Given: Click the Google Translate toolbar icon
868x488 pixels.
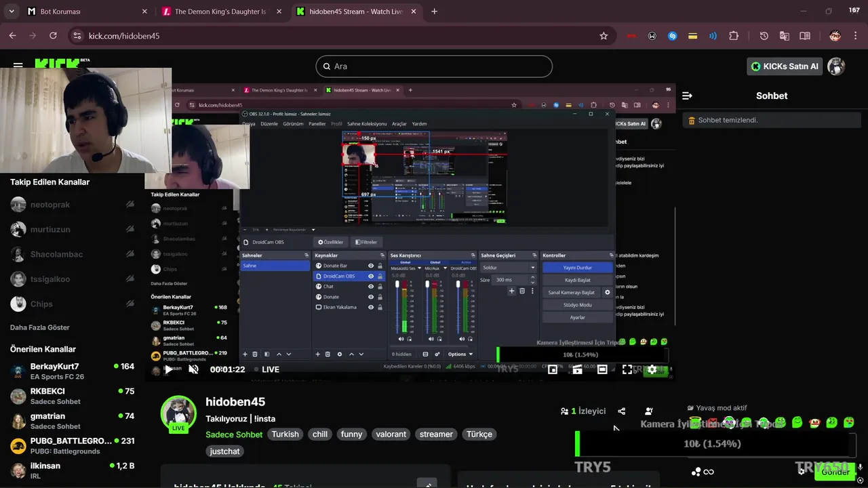Looking at the screenshot, I should point(785,36).
